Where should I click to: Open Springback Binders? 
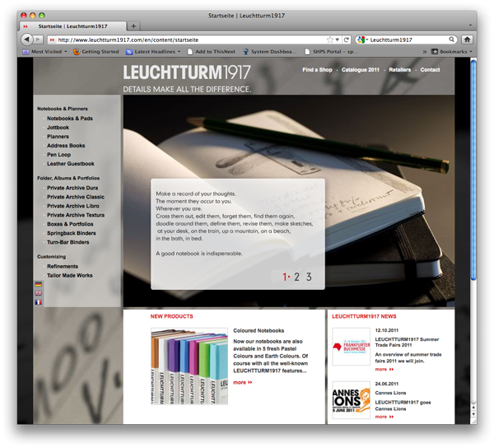72,233
